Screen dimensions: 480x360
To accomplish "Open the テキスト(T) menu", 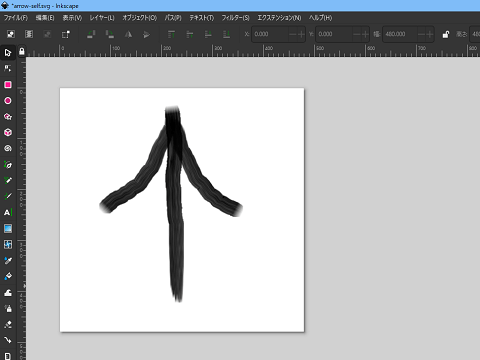I will 202,18.
